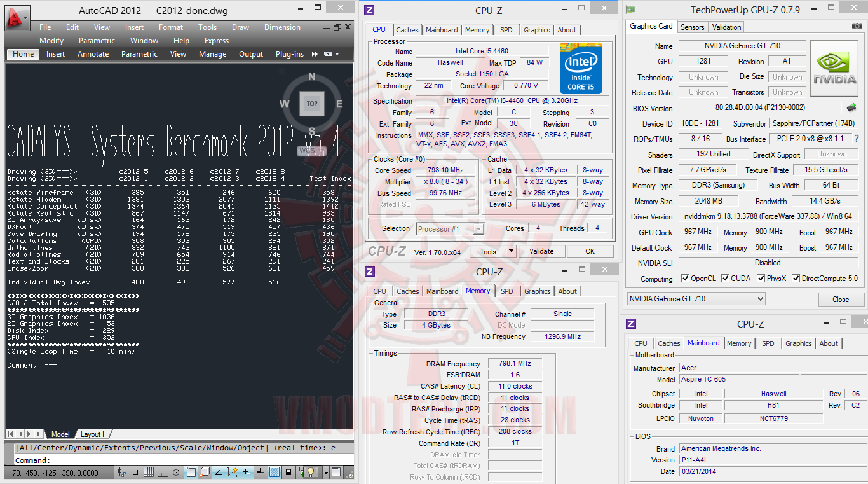Uncheck the CUDA checkbox
Image resolution: width=868 pixels, height=484 pixels.
726,279
